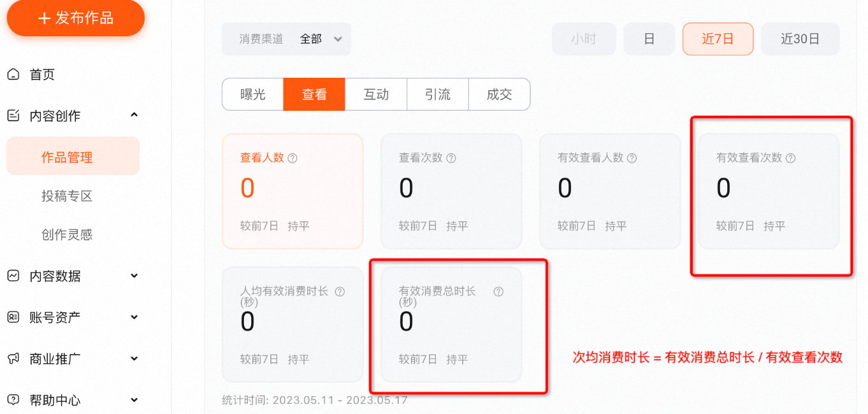
Task: Click the home icon beside 首页
Action: coord(14,75)
